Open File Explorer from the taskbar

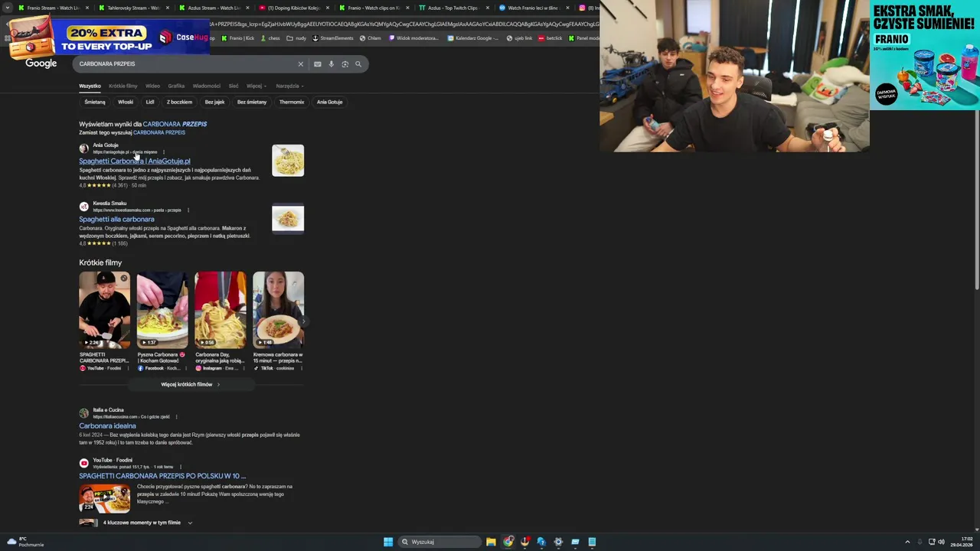coord(491,542)
